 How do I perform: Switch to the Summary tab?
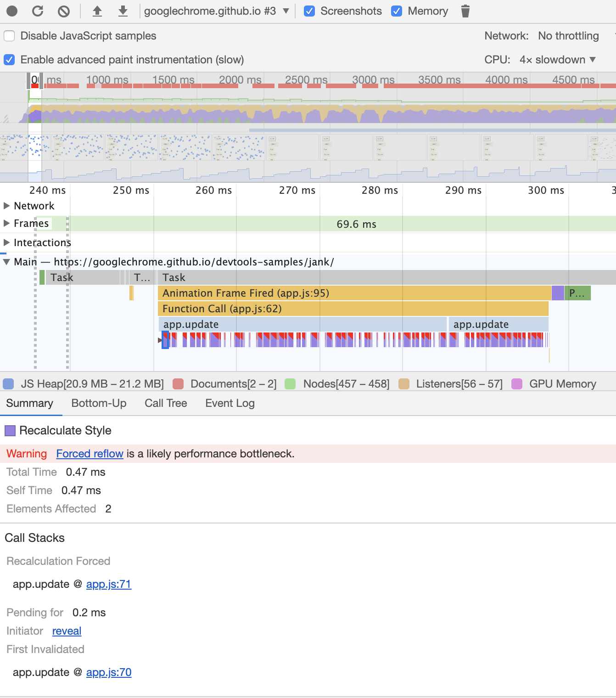(x=30, y=403)
